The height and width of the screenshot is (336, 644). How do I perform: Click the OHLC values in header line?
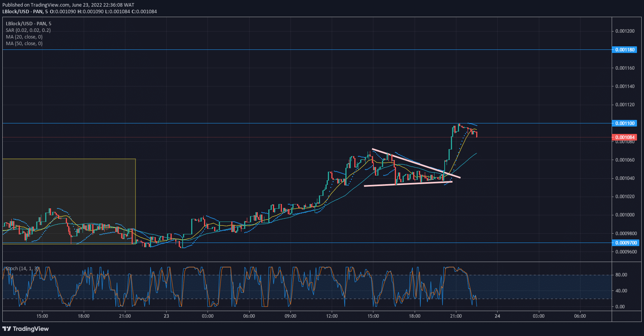pyautogui.click(x=103, y=12)
